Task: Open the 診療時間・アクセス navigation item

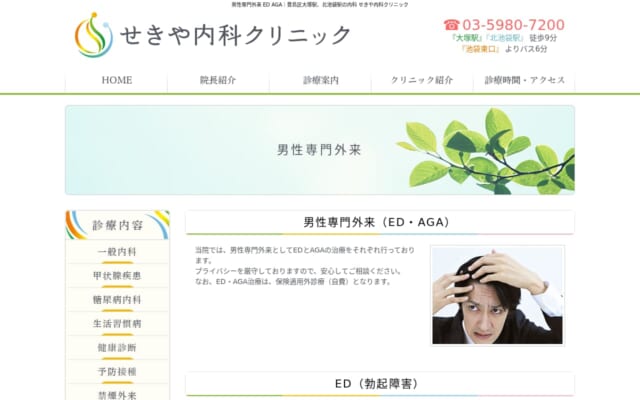Action: coord(524,80)
